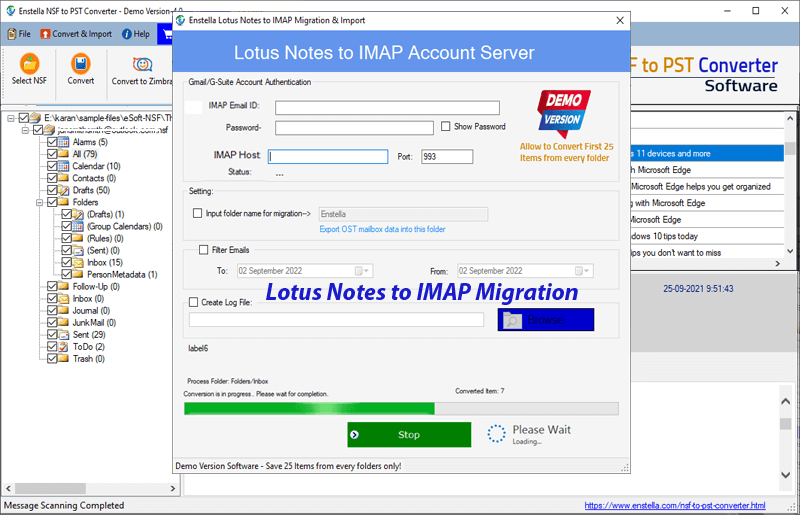The height and width of the screenshot is (515, 800).
Task: Uncheck the Alarms (5) folder checkbox
Action: [x=52, y=142]
